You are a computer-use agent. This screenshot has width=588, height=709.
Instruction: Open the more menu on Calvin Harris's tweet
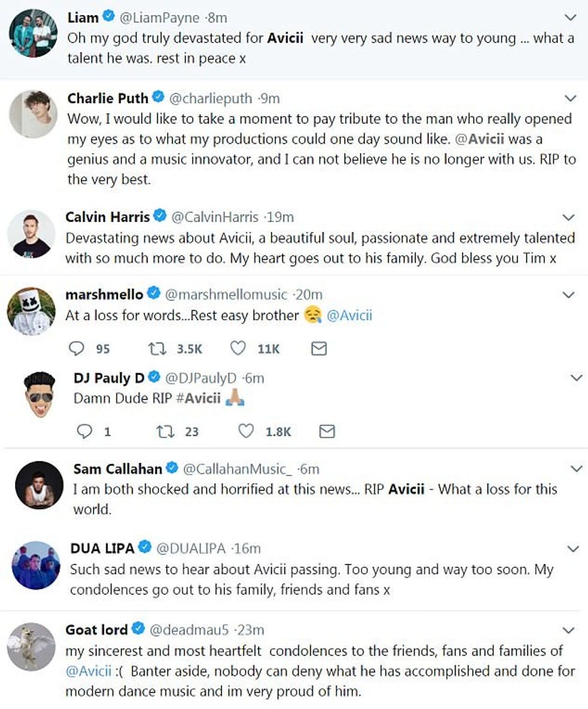[x=569, y=217]
